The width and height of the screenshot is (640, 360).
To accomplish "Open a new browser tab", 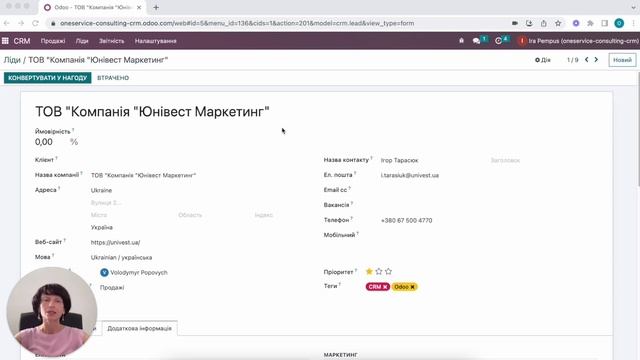I will pyautogui.click(x=156, y=7).
